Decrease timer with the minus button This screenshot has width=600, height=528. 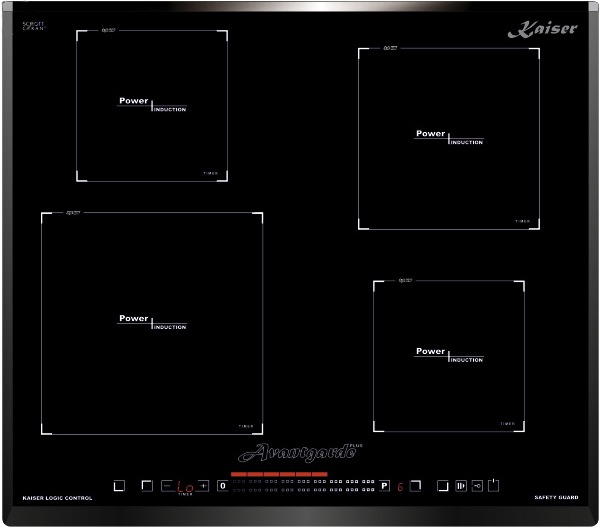(x=167, y=486)
